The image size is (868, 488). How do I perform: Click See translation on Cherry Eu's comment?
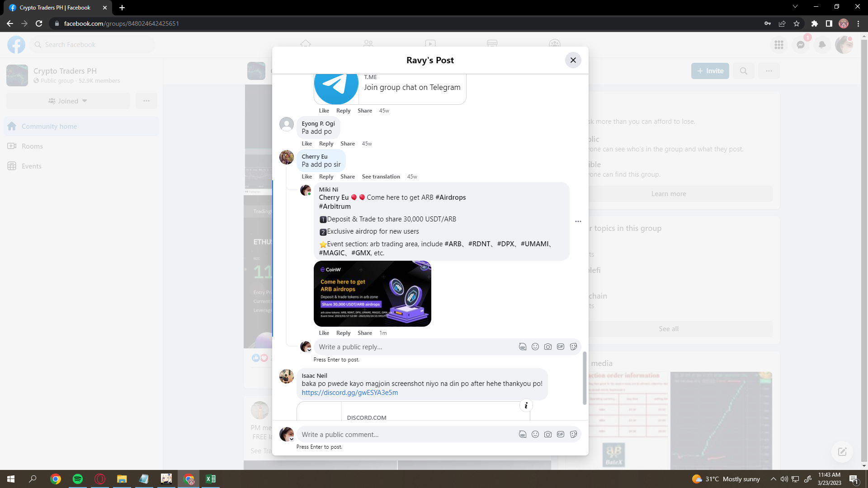point(381,177)
